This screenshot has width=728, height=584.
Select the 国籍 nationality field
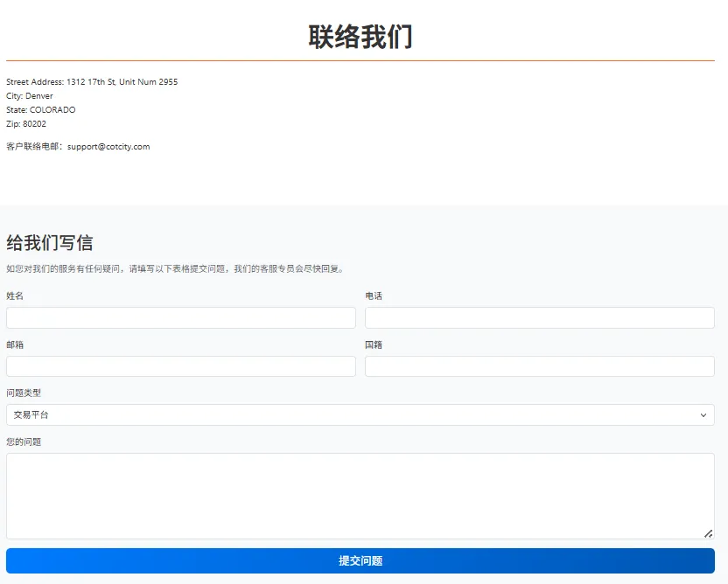tap(539, 365)
